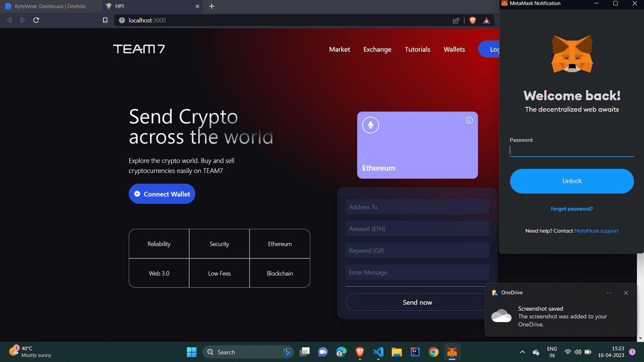Click the MetaMask taskbar icon
The image size is (644, 362).
[x=452, y=352]
